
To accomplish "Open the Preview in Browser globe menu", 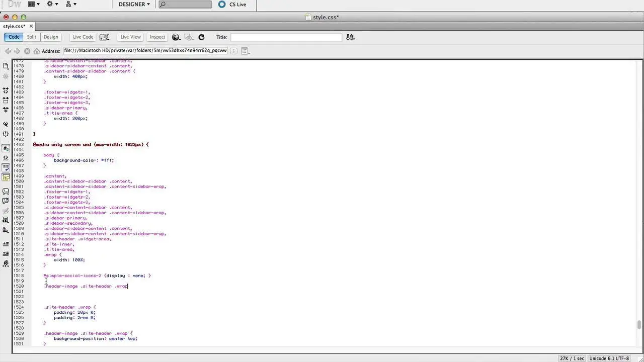I will (176, 37).
